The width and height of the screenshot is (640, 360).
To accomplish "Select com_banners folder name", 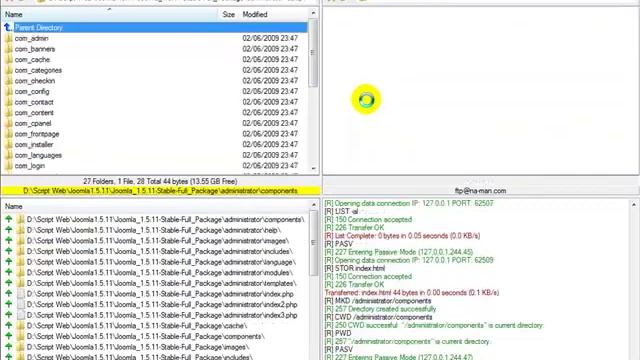I will (35, 49).
